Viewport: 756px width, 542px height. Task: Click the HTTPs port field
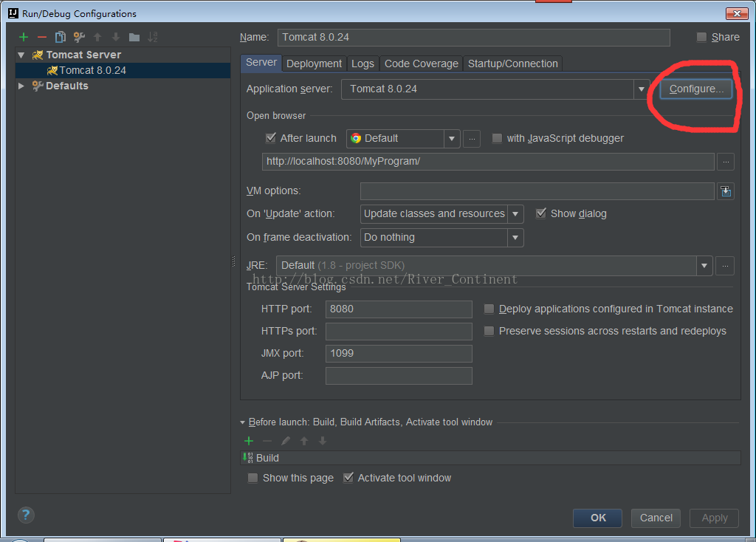399,332
